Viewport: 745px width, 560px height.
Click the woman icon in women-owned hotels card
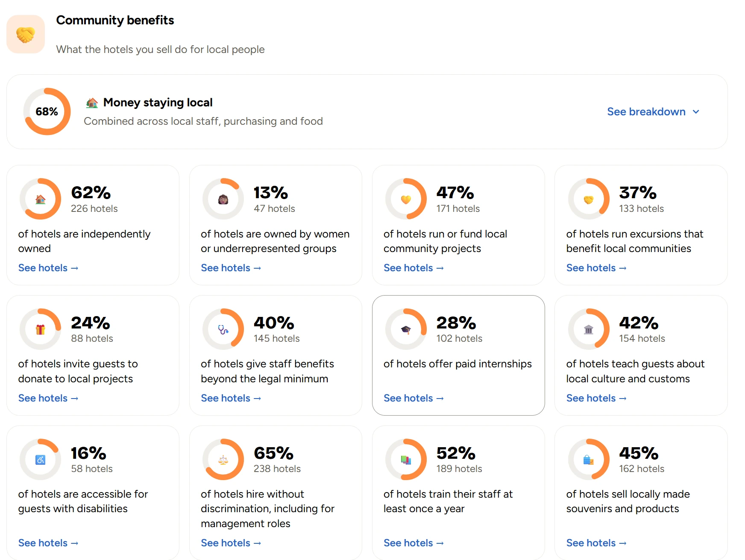(x=223, y=199)
